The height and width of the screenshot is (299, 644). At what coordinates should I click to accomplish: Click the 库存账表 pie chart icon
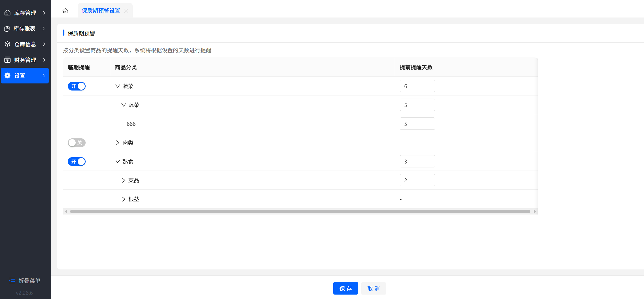[7, 29]
